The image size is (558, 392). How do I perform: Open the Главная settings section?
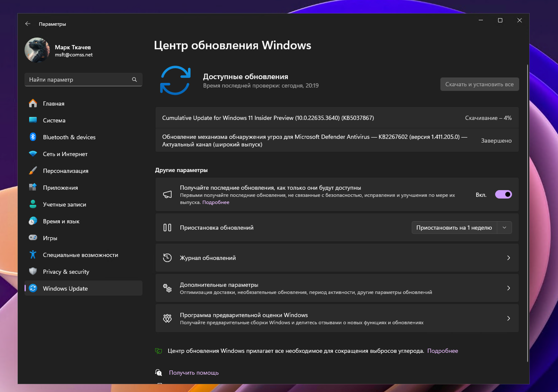[83, 103]
